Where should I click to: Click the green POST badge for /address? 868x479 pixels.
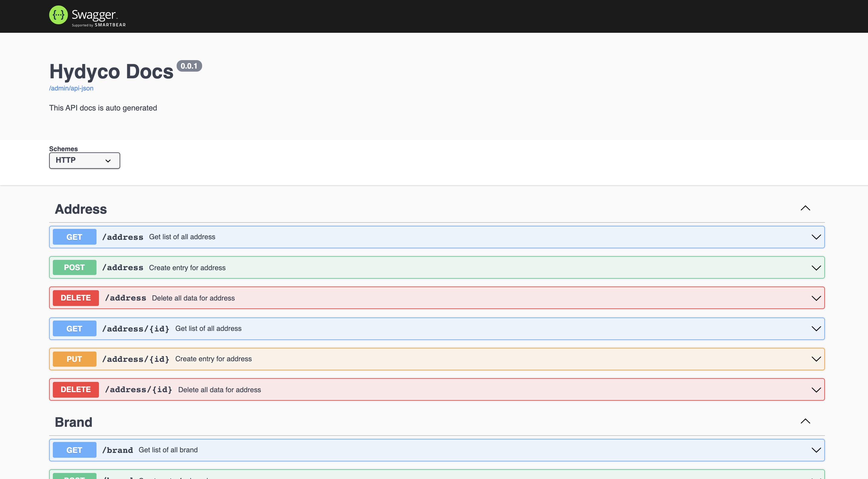(74, 268)
